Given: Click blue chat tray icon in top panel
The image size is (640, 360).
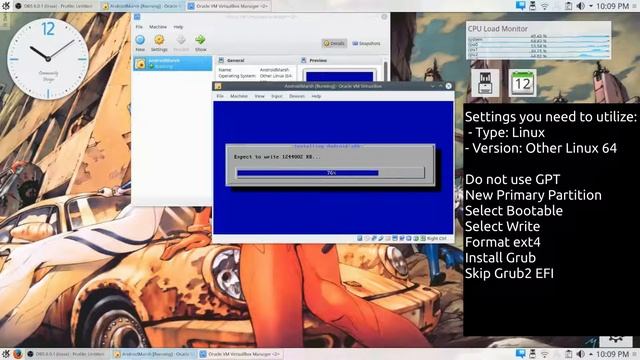Looking at the screenshot, I should click(x=520, y=6).
